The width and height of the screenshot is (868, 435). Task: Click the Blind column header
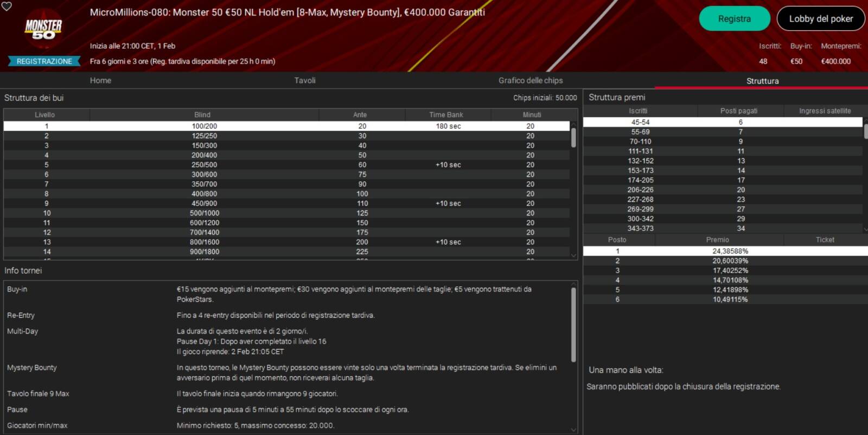point(202,115)
